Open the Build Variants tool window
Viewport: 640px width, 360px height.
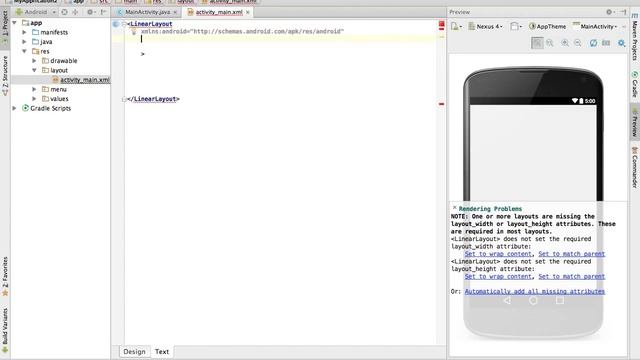coord(5,330)
